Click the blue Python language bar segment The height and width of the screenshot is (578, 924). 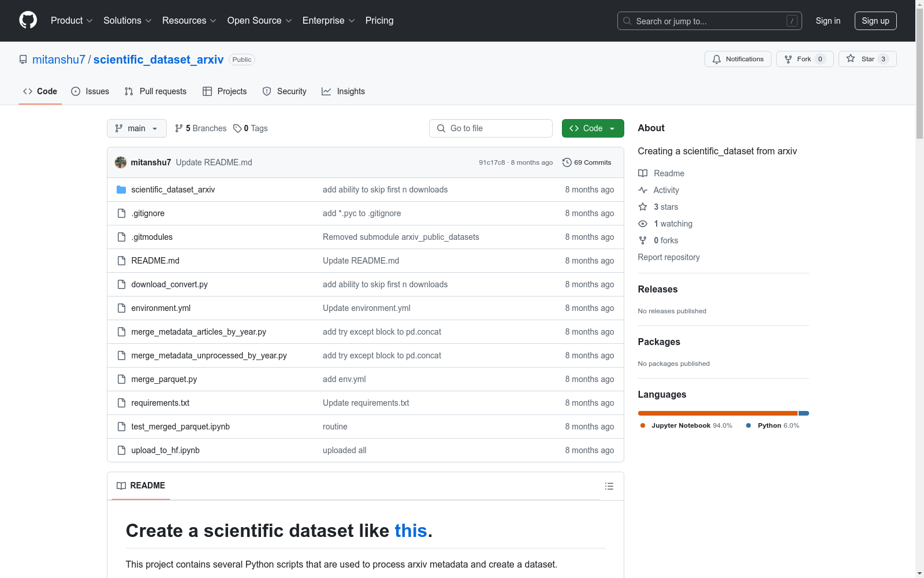coord(804,413)
